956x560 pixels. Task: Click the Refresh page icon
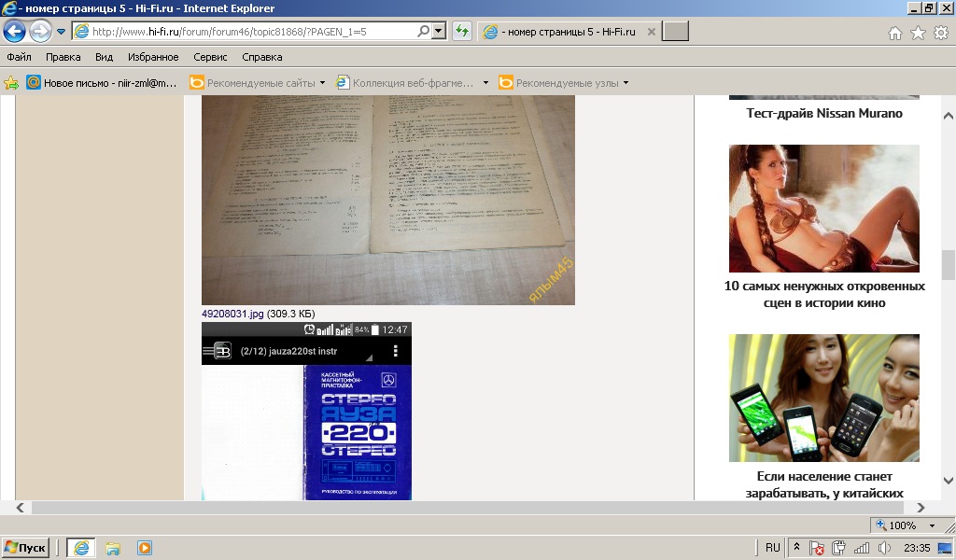click(x=461, y=32)
